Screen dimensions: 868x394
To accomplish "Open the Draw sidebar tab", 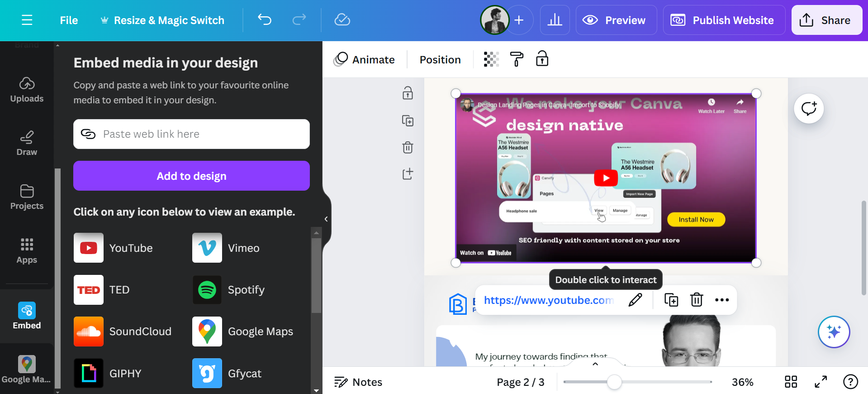I will coord(27,143).
